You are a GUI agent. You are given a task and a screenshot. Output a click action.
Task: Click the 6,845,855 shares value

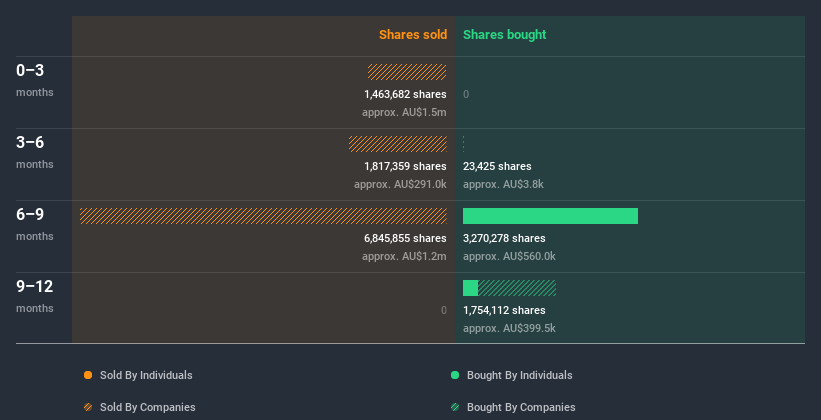[404, 238]
